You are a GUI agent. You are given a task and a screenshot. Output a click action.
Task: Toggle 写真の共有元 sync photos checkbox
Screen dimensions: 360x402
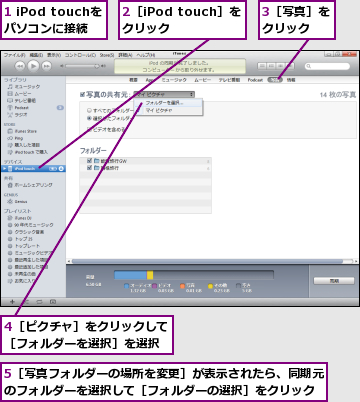click(x=82, y=95)
